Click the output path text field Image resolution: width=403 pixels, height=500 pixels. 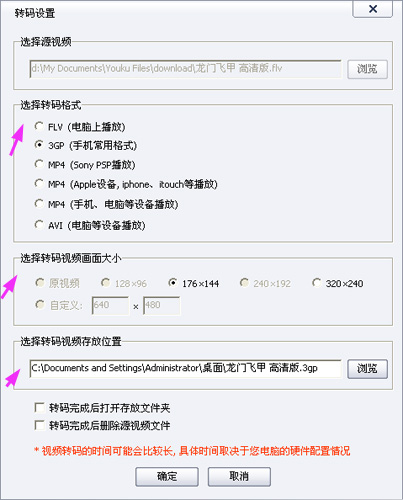[185, 368]
